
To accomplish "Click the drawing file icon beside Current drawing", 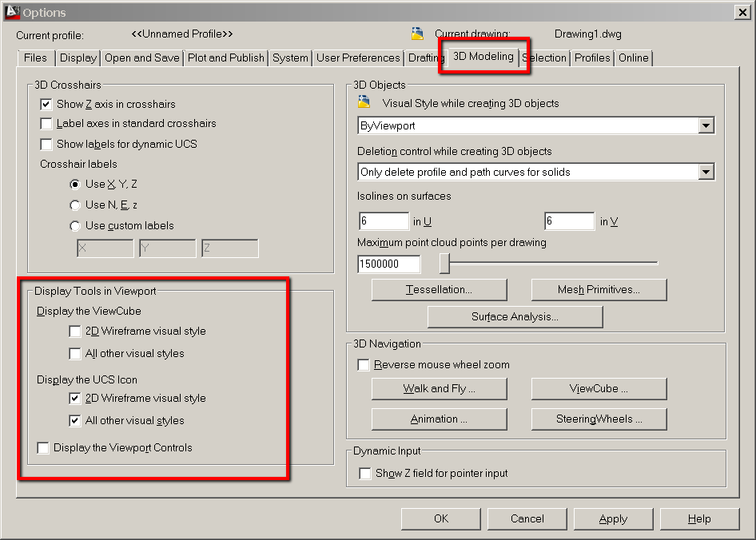I will 417,34.
